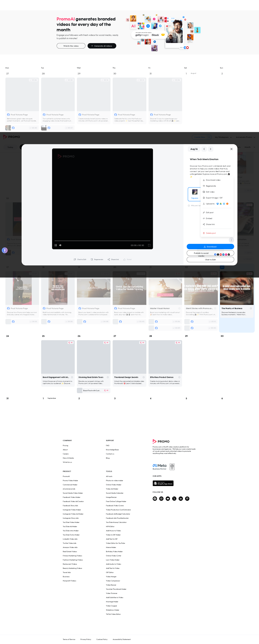Open the accessibility widget icon
Viewport: 259px width, 644px height.
pyautogui.click(x=5, y=250)
